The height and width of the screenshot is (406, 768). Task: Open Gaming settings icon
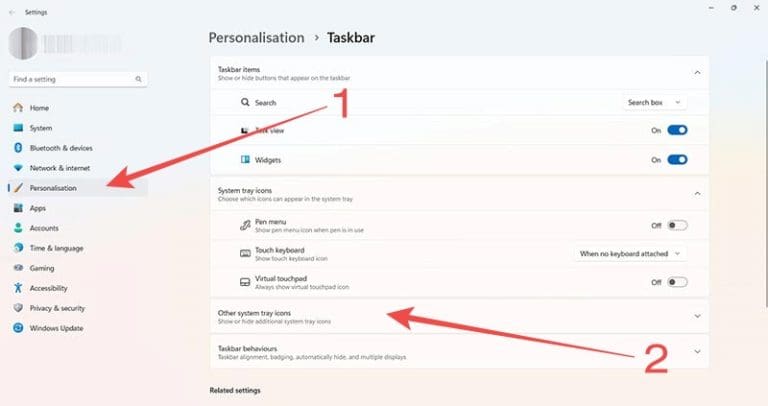pos(17,268)
